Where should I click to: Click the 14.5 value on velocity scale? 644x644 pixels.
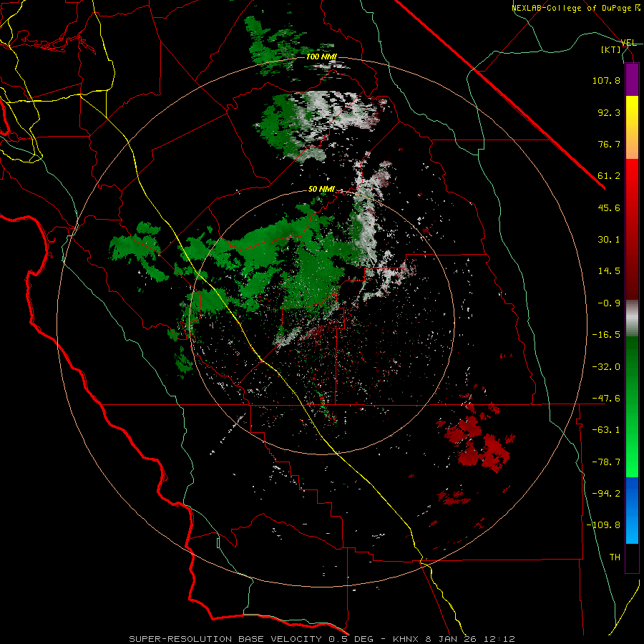(609, 271)
